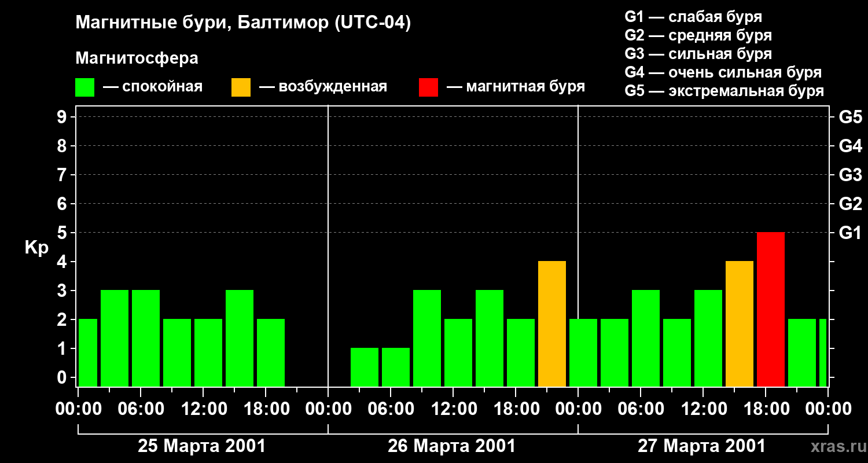Click the '26 Марта 2001' date label
Screen dimensions: 868x463
[451, 446]
